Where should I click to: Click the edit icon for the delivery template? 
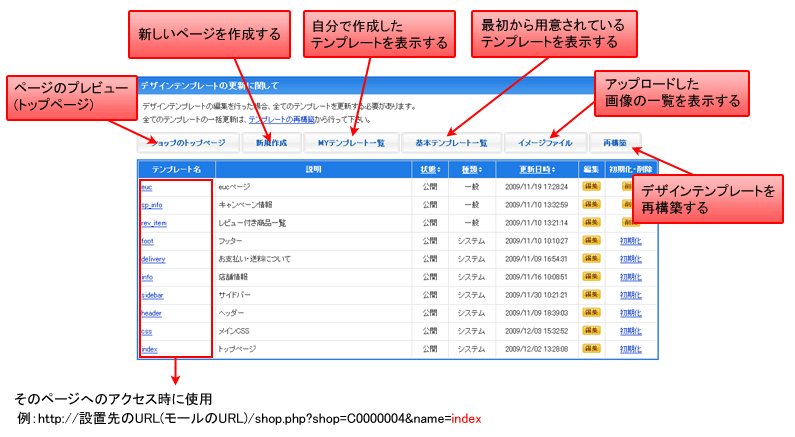pyautogui.click(x=590, y=259)
